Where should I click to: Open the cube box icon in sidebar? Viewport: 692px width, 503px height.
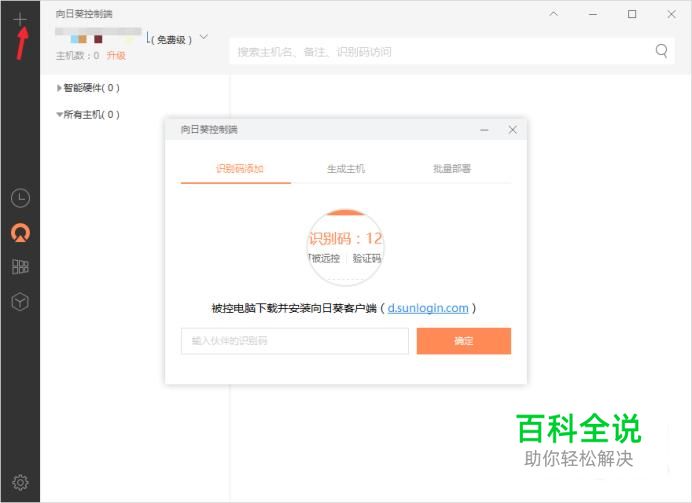(20, 302)
